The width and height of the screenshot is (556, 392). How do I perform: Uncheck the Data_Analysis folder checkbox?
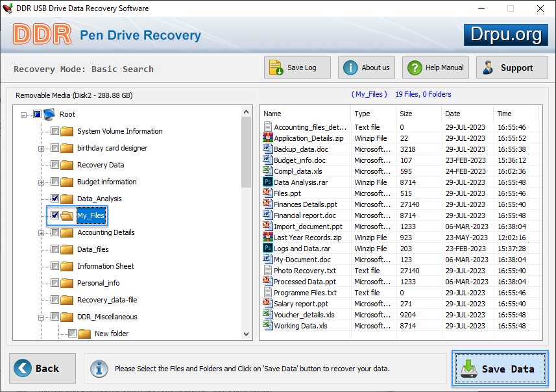point(54,199)
